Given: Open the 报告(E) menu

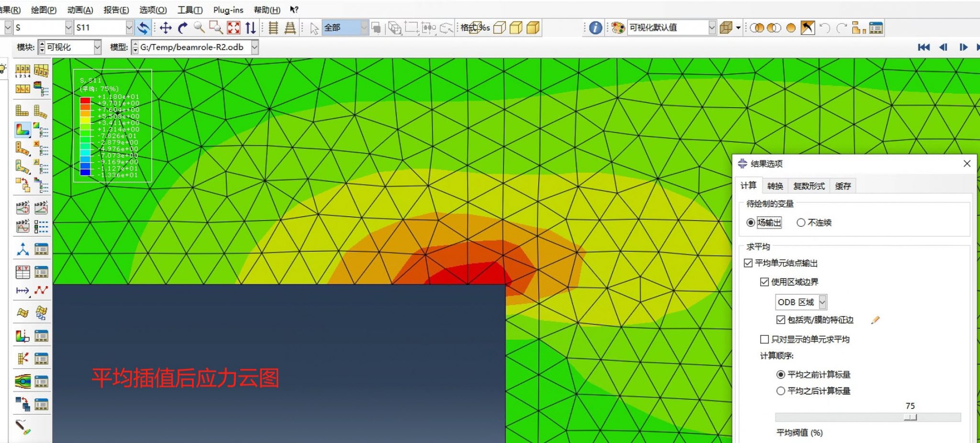Looking at the screenshot, I should pyautogui.click(x=116, y=10).
